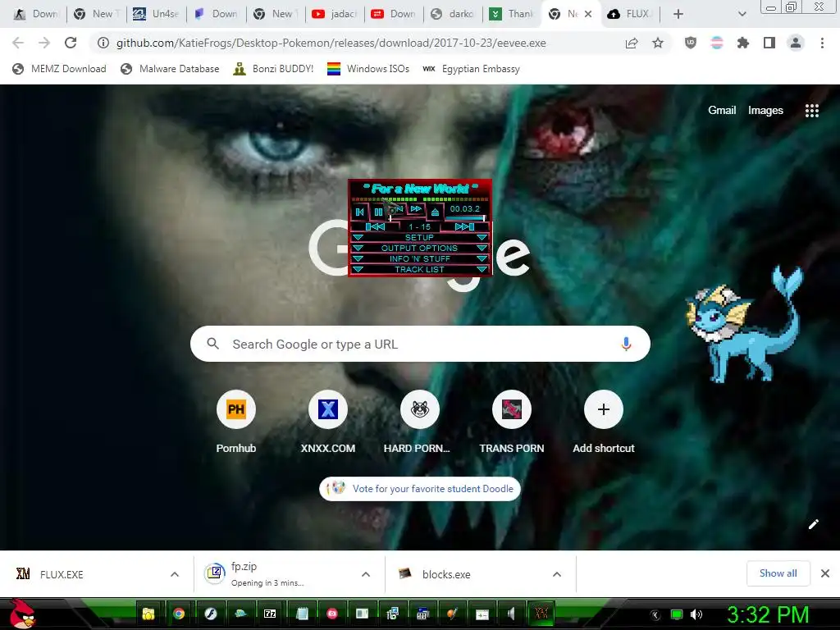
Task: Click the site information icon in address bar
Action: [x=103, y=43]
